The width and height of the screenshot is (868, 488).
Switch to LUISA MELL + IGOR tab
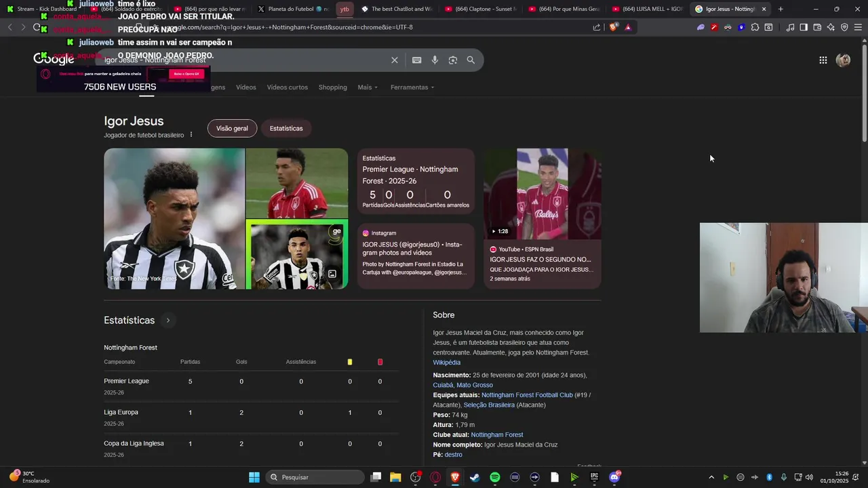[648, 9]
